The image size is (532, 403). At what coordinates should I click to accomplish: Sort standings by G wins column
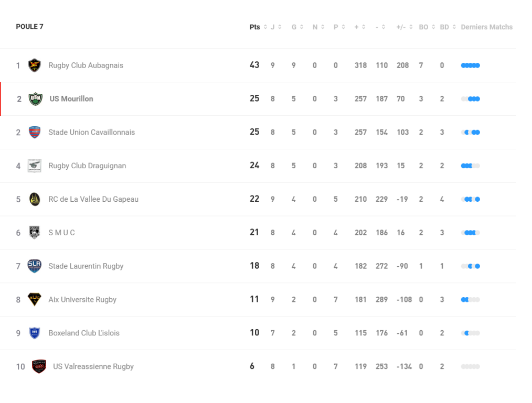(297, 27)
